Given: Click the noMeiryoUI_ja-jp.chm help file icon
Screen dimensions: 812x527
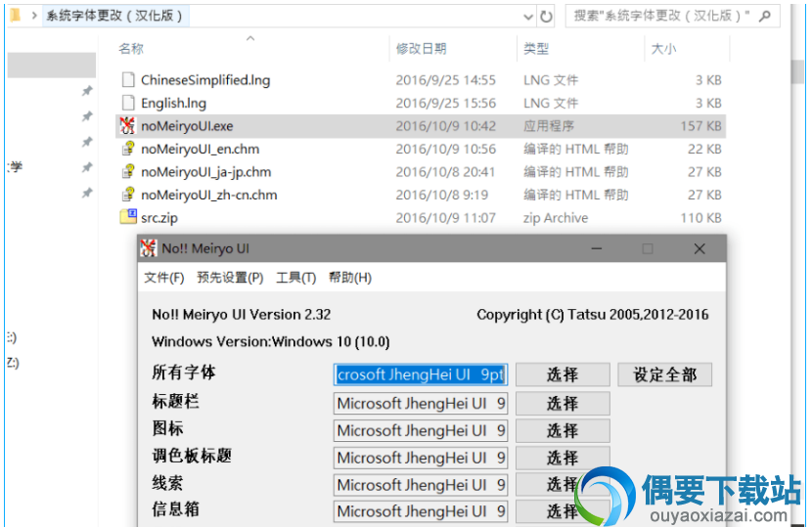Looking at the screenshot, I should pyautogui.click(x=128, y=171).
